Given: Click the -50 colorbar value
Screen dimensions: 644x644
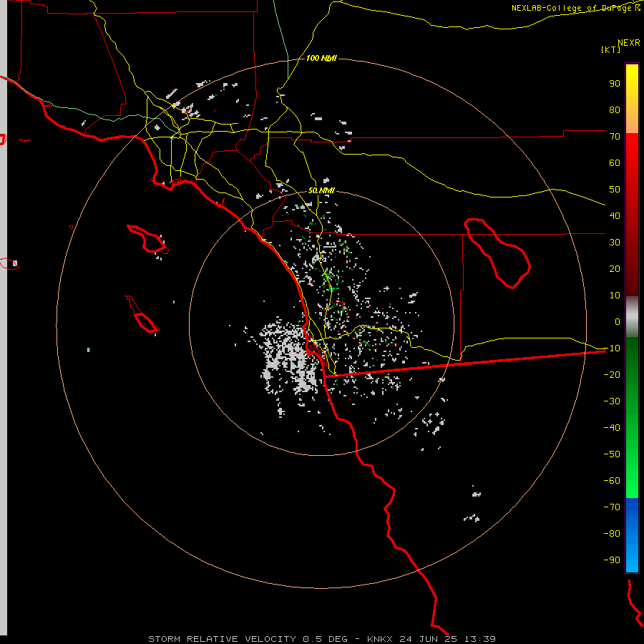Looking at the screenshot, I should click(612, 454).
